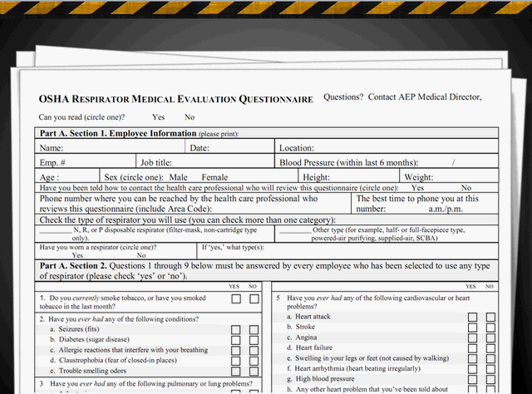Check YES box for Seizures (fits)
The image size is (532, 394).
[236, 329]
